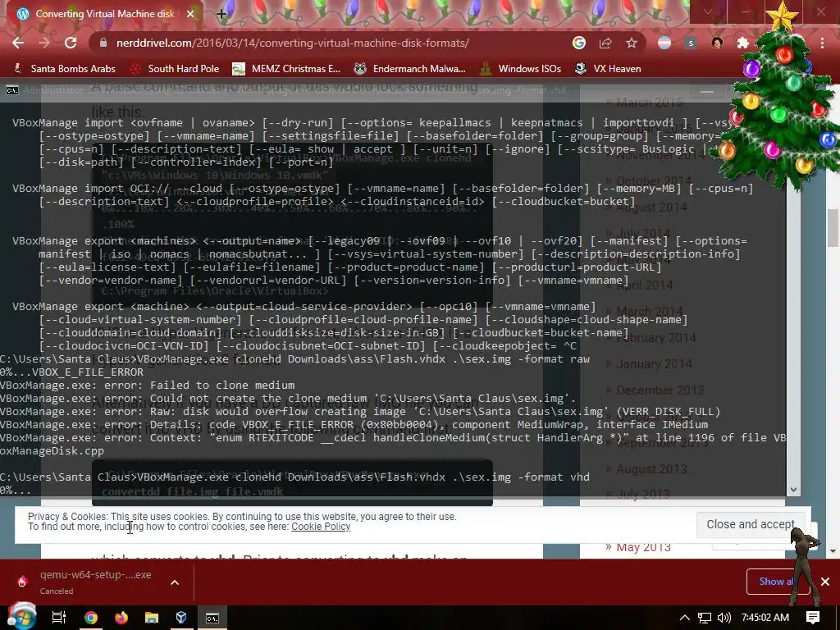
Task: Open the Santa Bombs Arabs bookmark
Action: coord(64,69)
